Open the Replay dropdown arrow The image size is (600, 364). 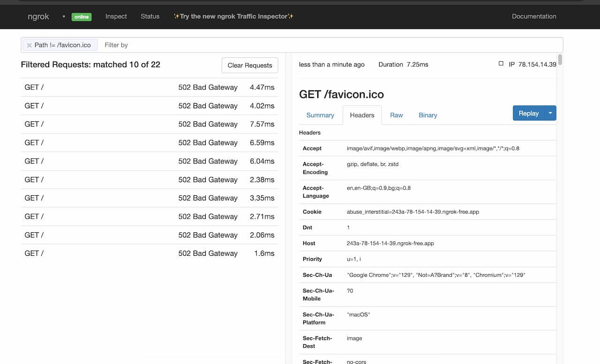(x=550, y=113)
